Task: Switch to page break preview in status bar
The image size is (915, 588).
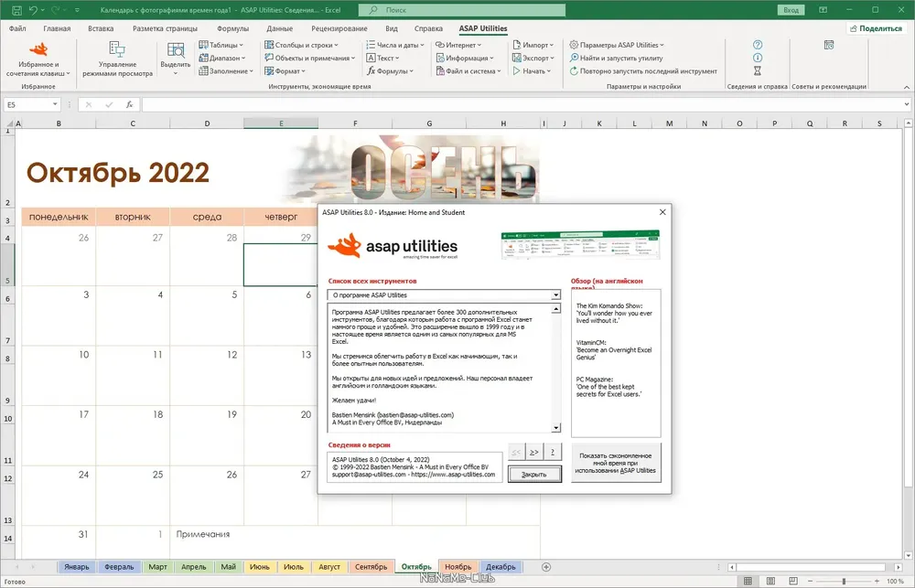Action: tap(793, 581)
